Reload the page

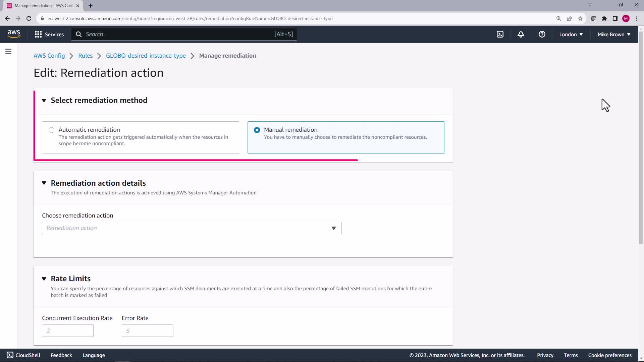point(29,18)
